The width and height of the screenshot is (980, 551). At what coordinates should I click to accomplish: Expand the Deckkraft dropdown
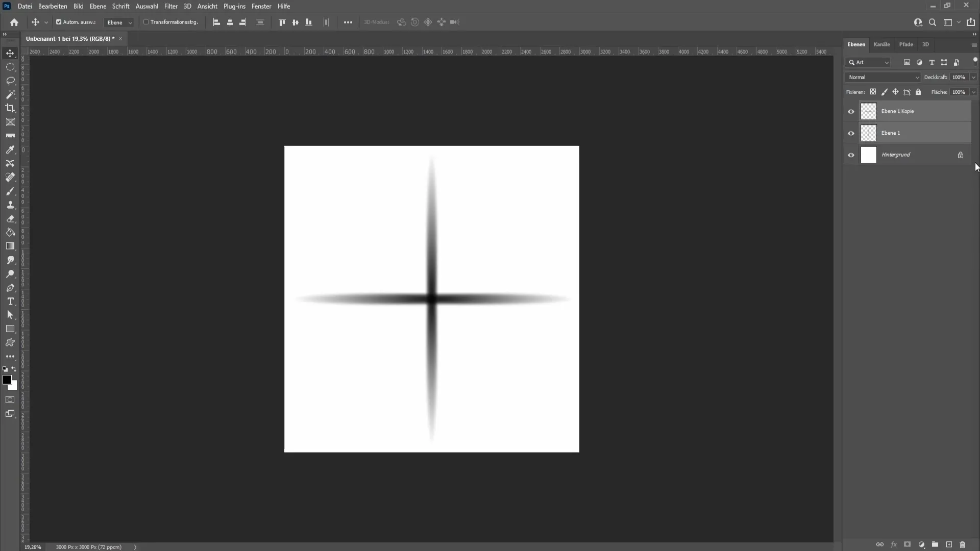click(974, 77)
